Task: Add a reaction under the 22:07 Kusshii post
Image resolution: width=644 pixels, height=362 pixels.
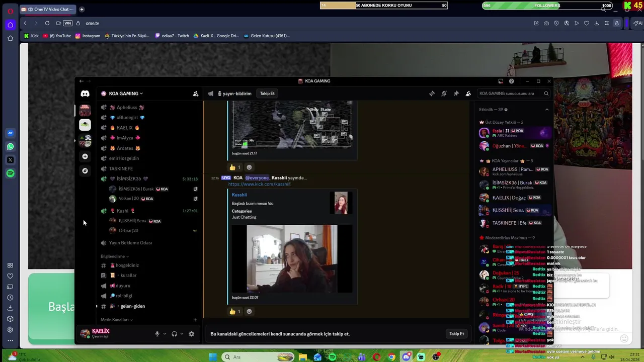Action: [x=249, y=312]
